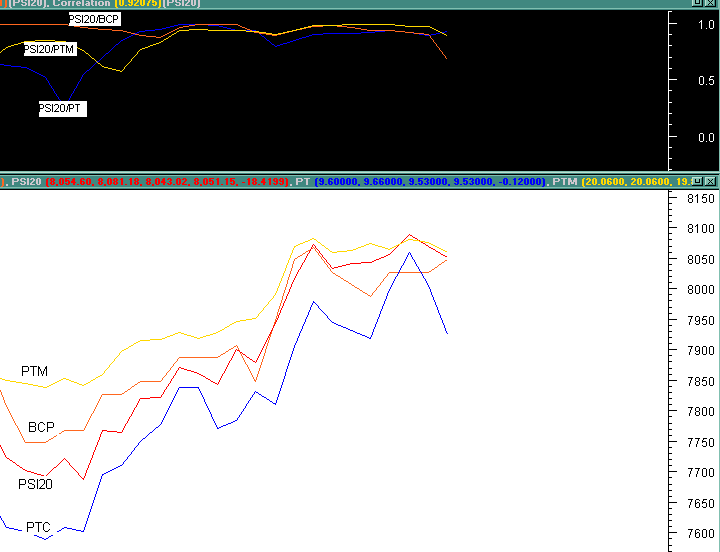
Task: Click the 0.0 correlation axis value
Action: (706, 137)
